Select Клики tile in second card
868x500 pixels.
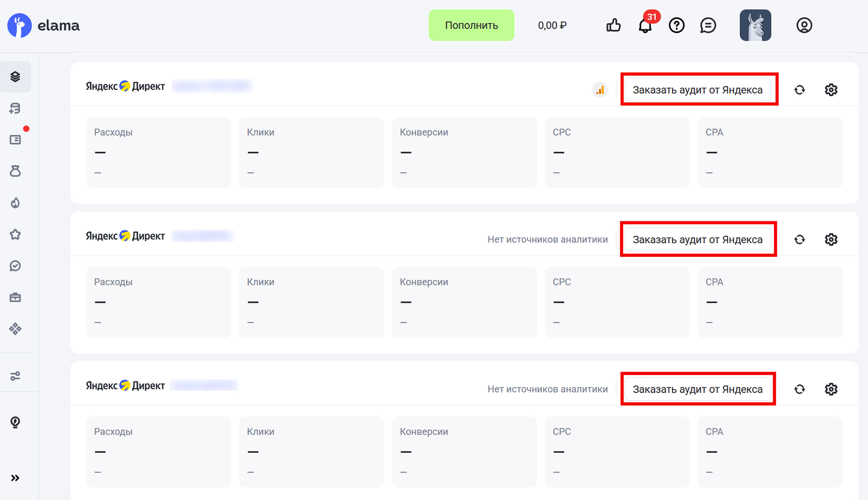(312, 302)
